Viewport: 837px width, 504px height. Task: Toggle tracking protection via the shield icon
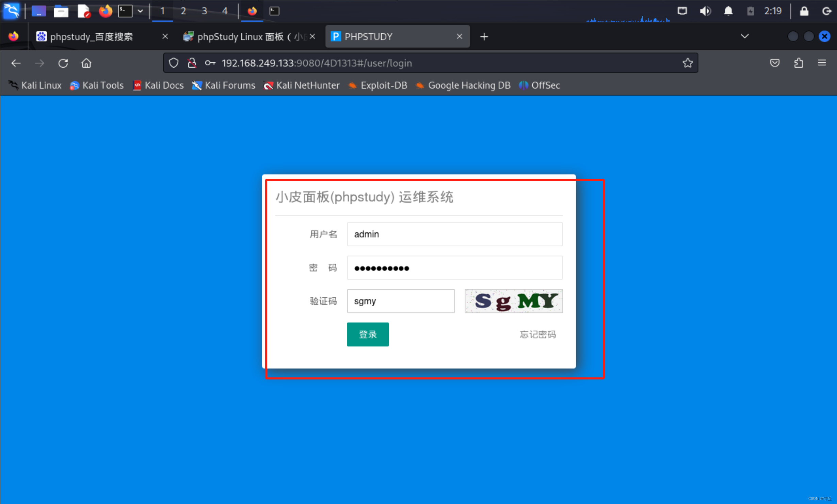tap(173, 63)
